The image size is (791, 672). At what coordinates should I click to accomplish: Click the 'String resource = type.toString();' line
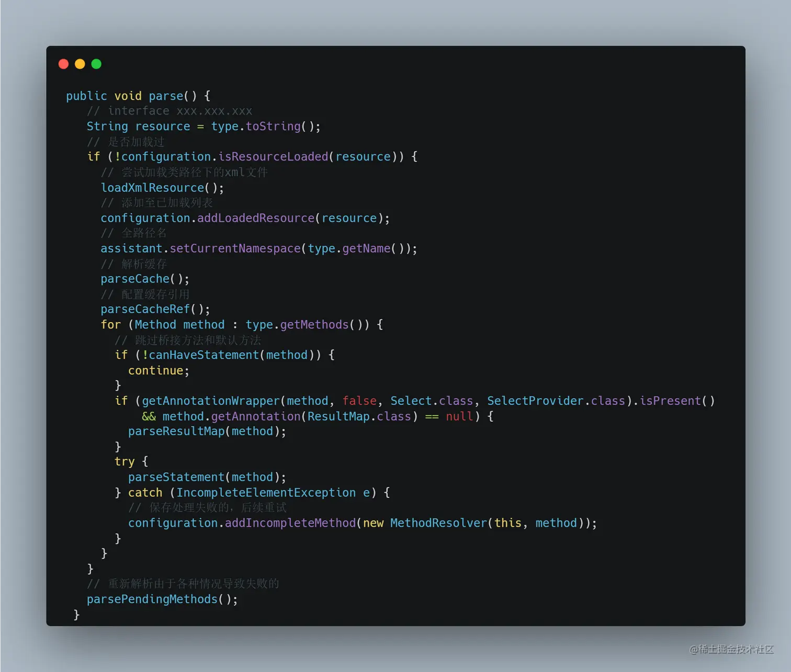pyautogui.click(x=204, y=127)
